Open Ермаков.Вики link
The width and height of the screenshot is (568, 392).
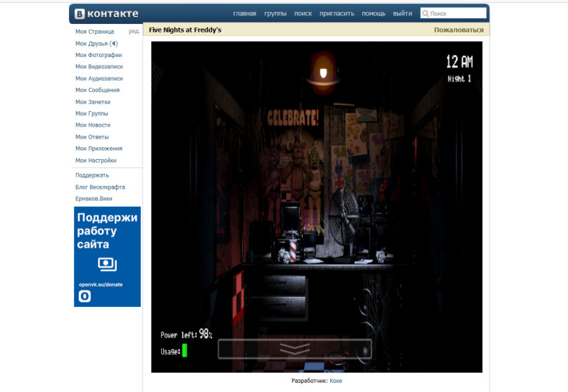click(94, 198)
